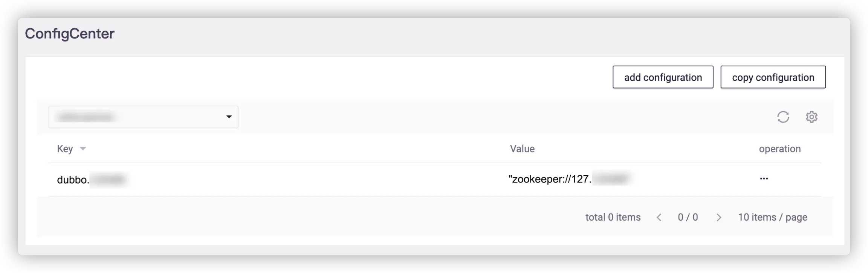Change the 10 items / page setting
The height and width of the screenshot is (273, 868).
click(772, 218)
